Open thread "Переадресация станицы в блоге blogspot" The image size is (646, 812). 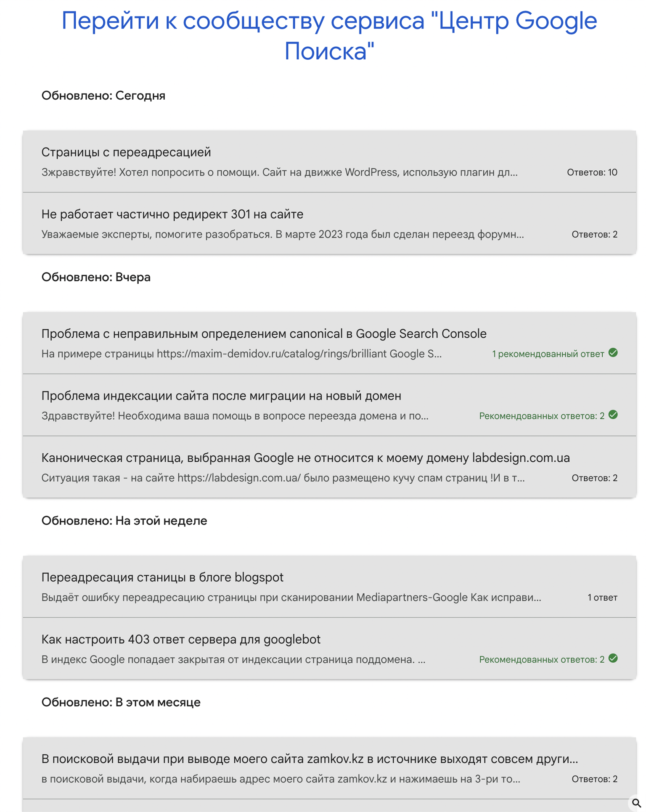[x=329, y=587]
